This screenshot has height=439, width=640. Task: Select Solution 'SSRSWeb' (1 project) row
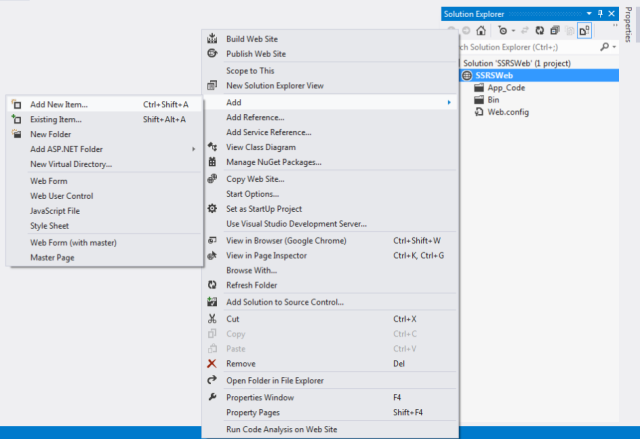tap(517, 63)
